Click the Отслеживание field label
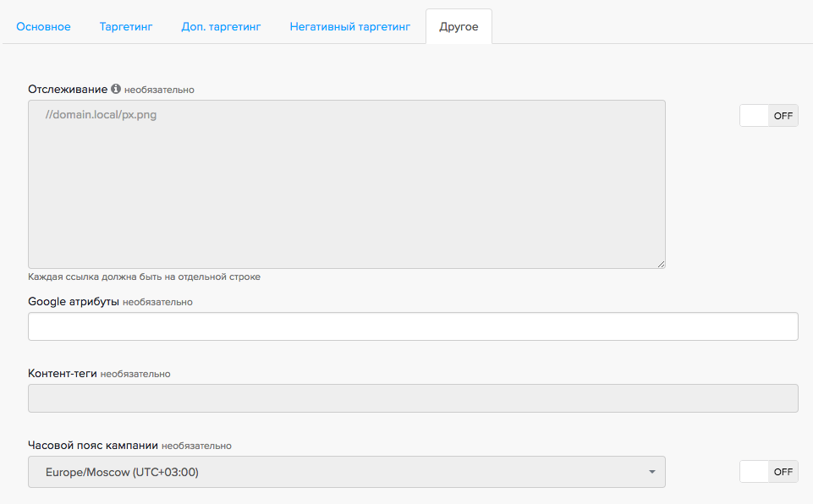This screenshot has width=813, height=504. click(x=68, y=89)
